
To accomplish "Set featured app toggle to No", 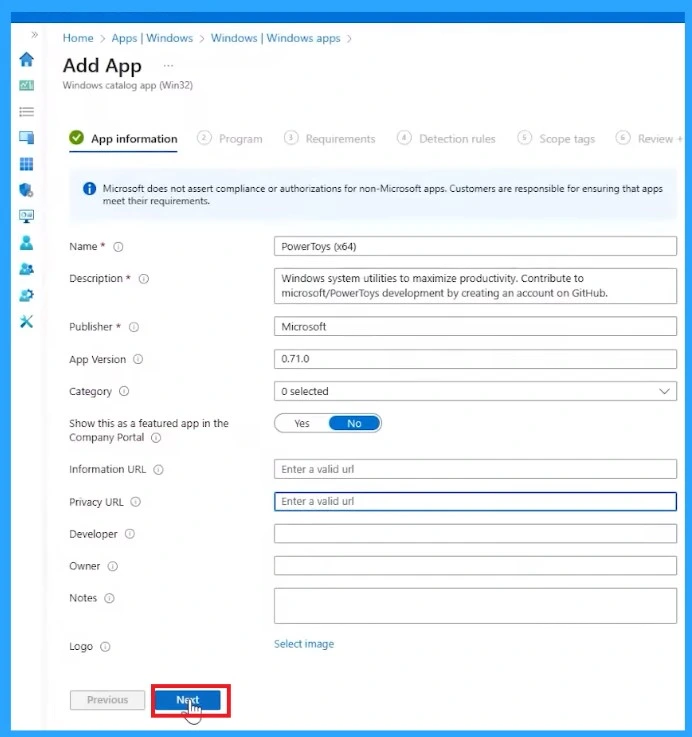I will coord(354,423).
